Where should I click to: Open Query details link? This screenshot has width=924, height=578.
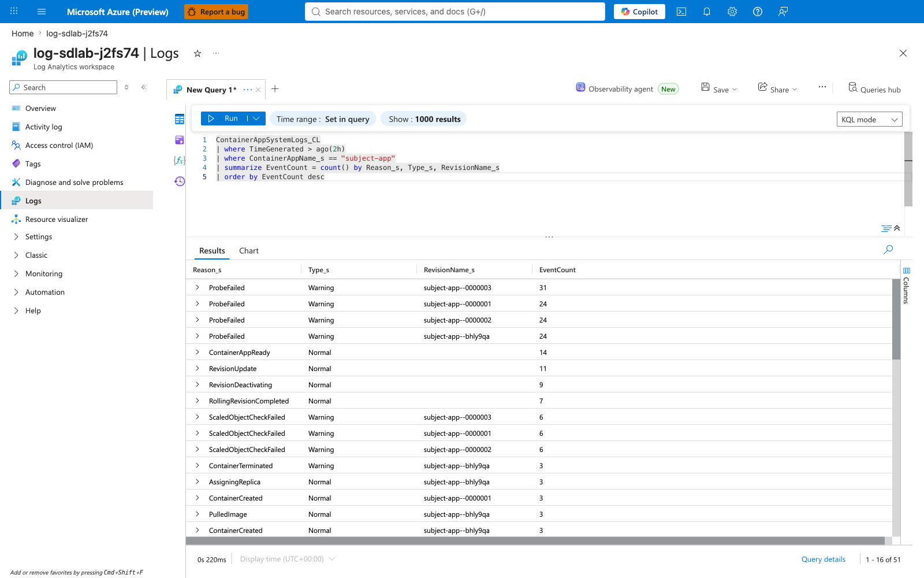(823, 559)
